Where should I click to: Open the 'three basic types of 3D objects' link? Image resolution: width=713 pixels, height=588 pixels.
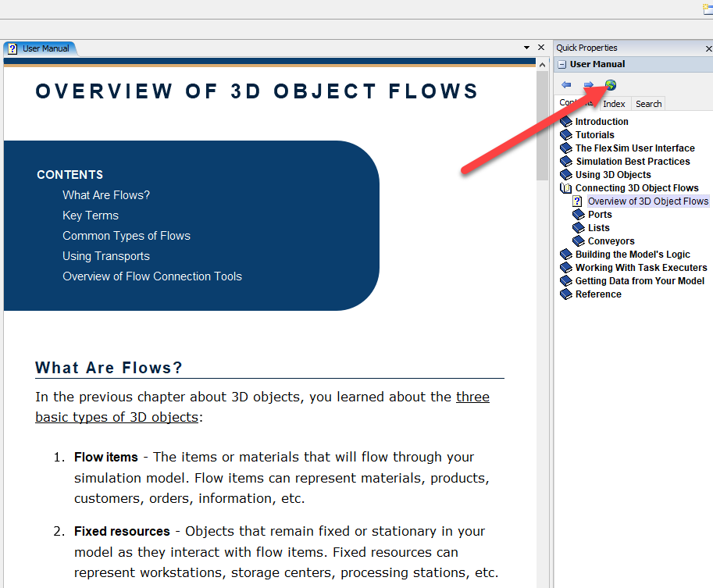(472, 397)
